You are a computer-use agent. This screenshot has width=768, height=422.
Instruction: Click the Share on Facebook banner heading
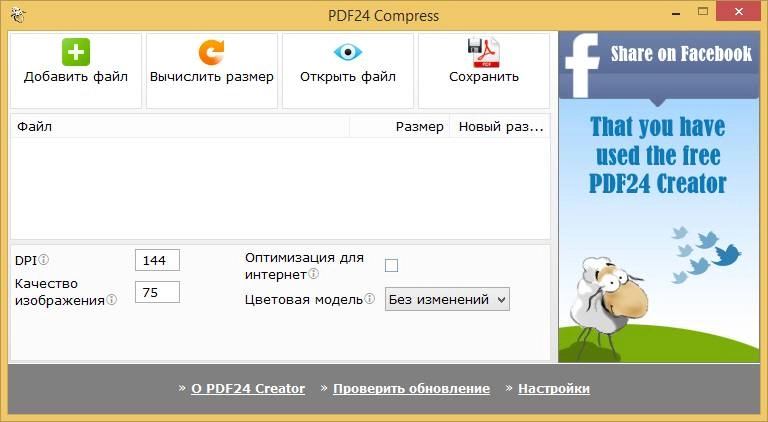[x=681, y=53]
